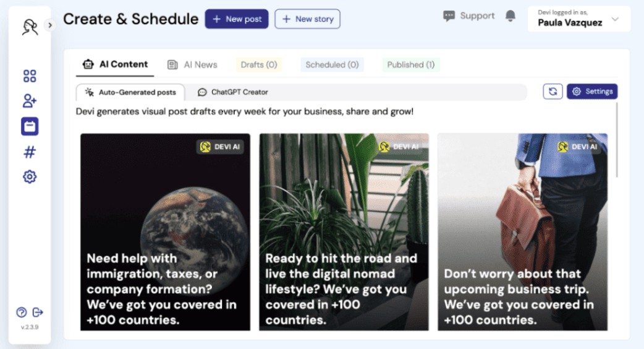
Task: Show the Published (1) posts
Action: (x=410, y=64)
